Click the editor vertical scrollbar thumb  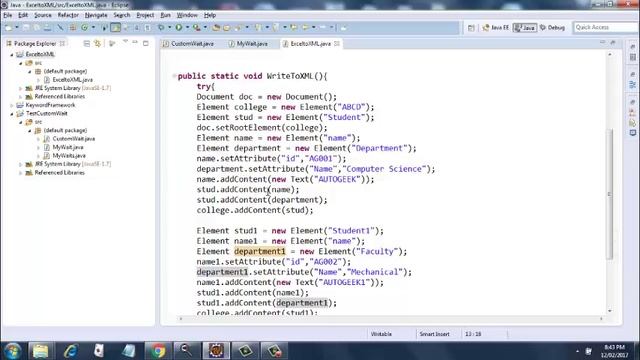(610, 194)
